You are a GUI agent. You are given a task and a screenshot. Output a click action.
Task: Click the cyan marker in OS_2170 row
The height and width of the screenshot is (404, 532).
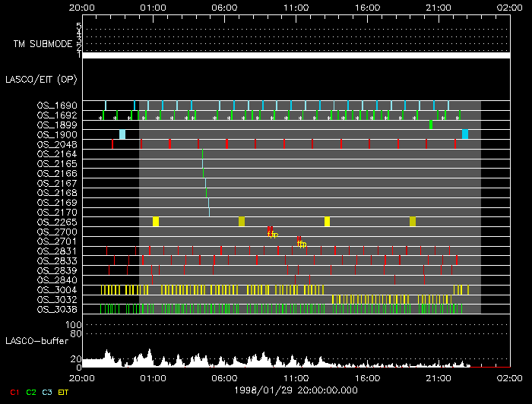[x=209, y=212]
